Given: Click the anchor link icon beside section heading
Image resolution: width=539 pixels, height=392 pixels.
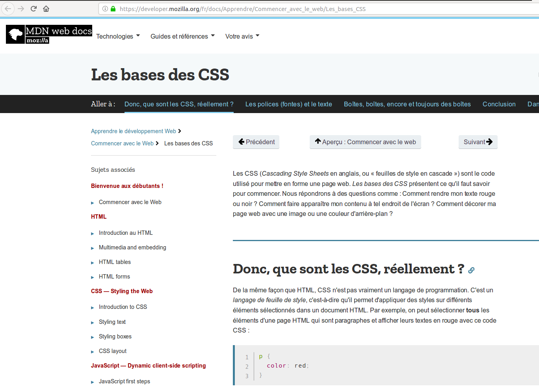Looking at the screenshot, I should tap(471, 270).
